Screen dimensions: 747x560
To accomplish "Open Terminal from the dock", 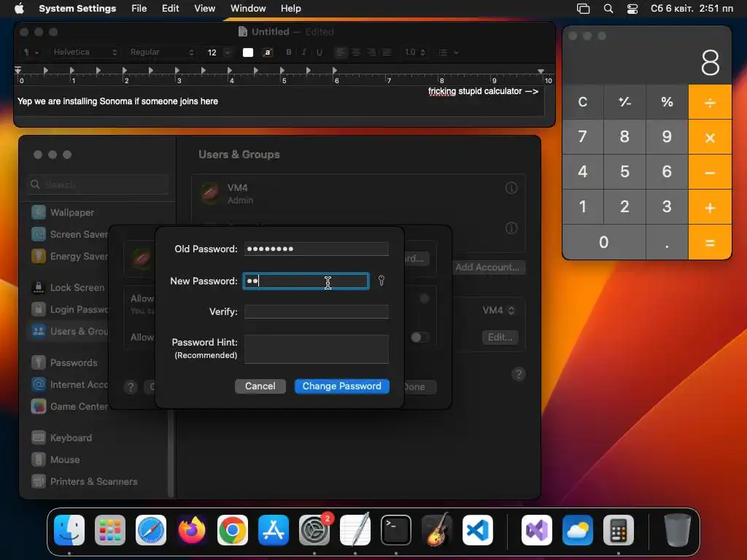I will point(396,530).
